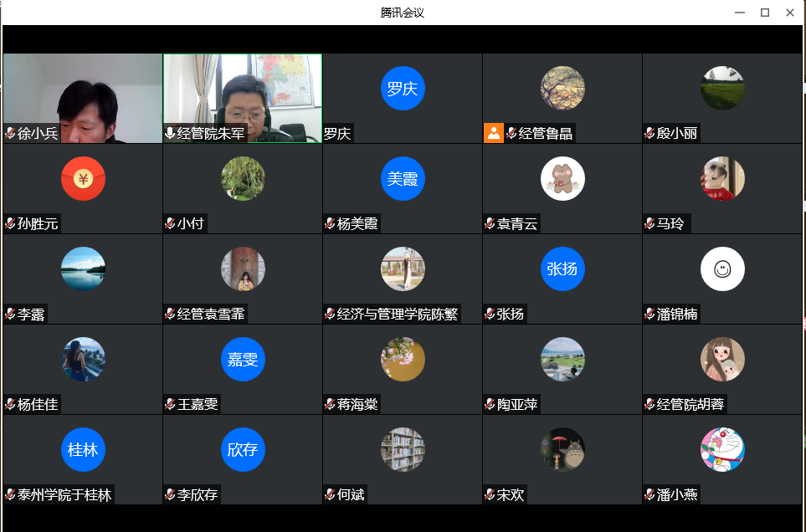Click the muted microphone icon beside 徐小兵

pos(10,134)
